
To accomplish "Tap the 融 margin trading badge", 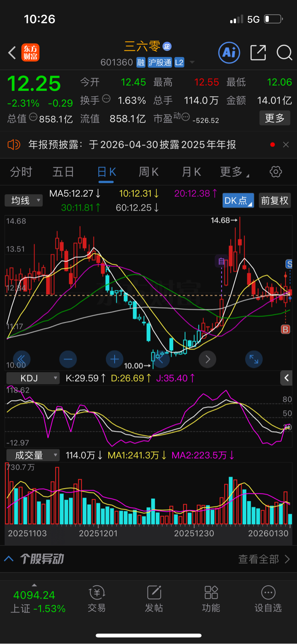I will coord(141,62).
